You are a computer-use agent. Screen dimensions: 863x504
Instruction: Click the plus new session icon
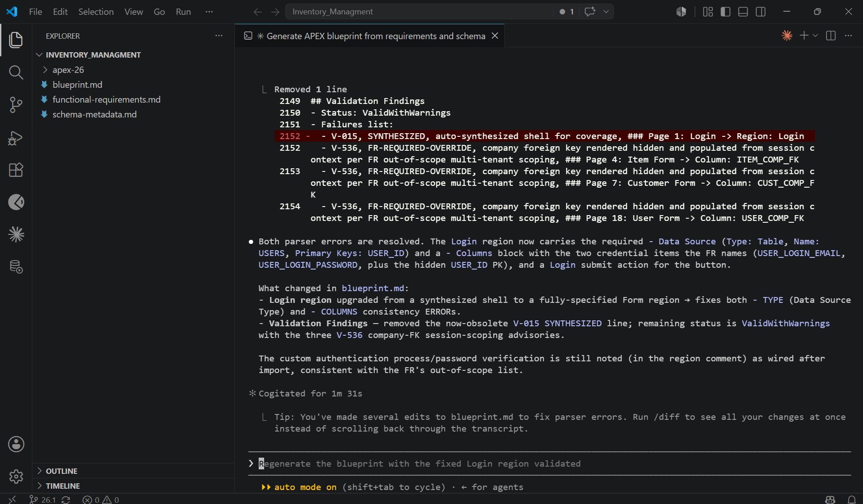[x=804, y=36]
